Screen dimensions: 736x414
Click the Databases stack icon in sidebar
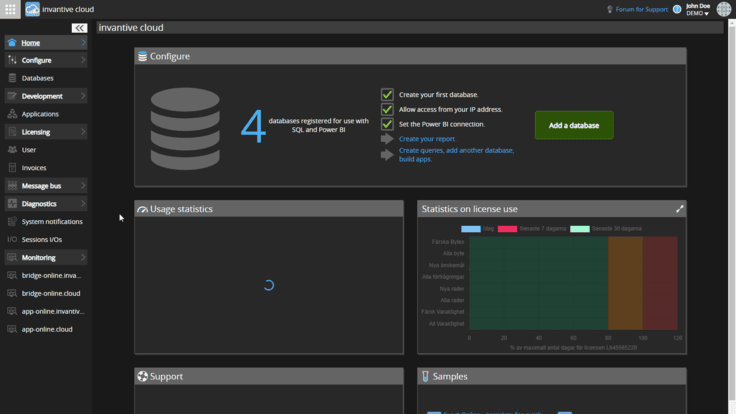[x=12, y=78]
